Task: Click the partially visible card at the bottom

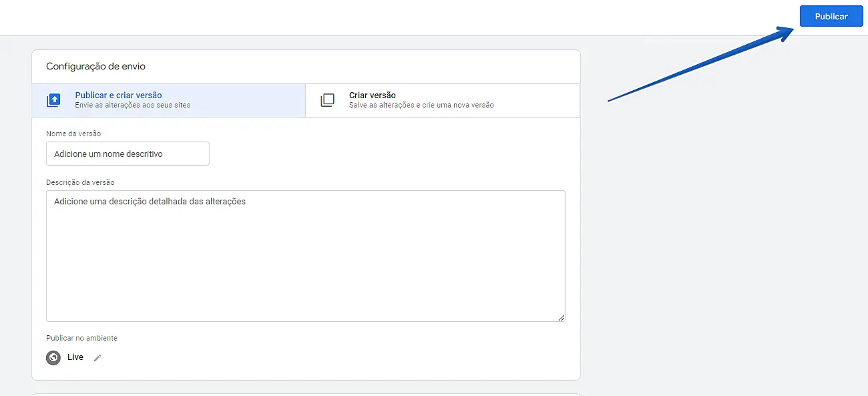Action: coord(306,394)
